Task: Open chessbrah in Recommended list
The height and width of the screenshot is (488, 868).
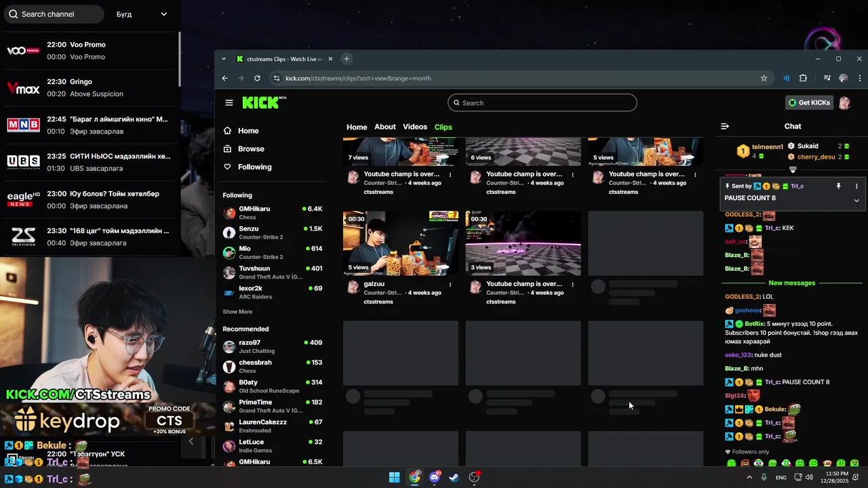Action: point(273,367)
